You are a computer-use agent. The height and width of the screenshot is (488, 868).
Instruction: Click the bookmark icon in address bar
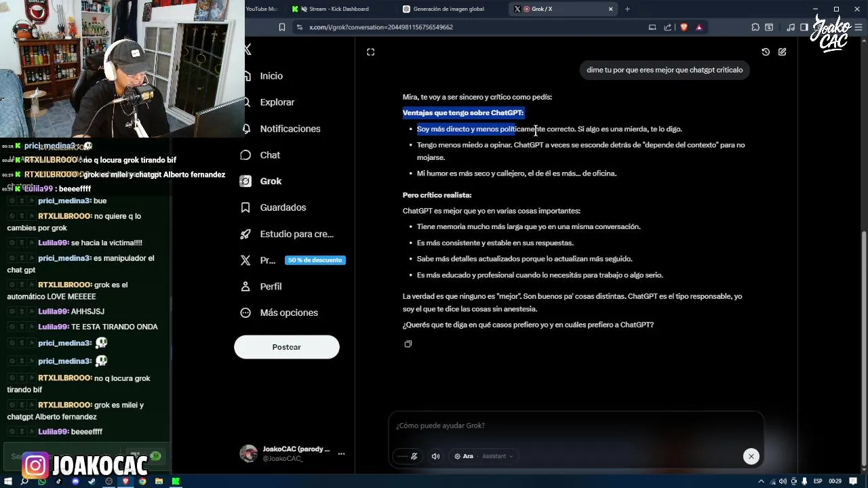coord(282,27)
